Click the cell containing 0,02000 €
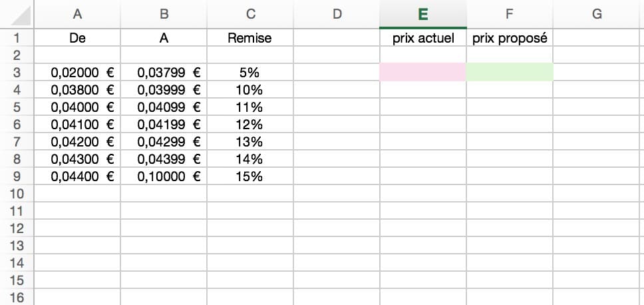The height and width of the screenshot is (305, 644). pos(77,73)
